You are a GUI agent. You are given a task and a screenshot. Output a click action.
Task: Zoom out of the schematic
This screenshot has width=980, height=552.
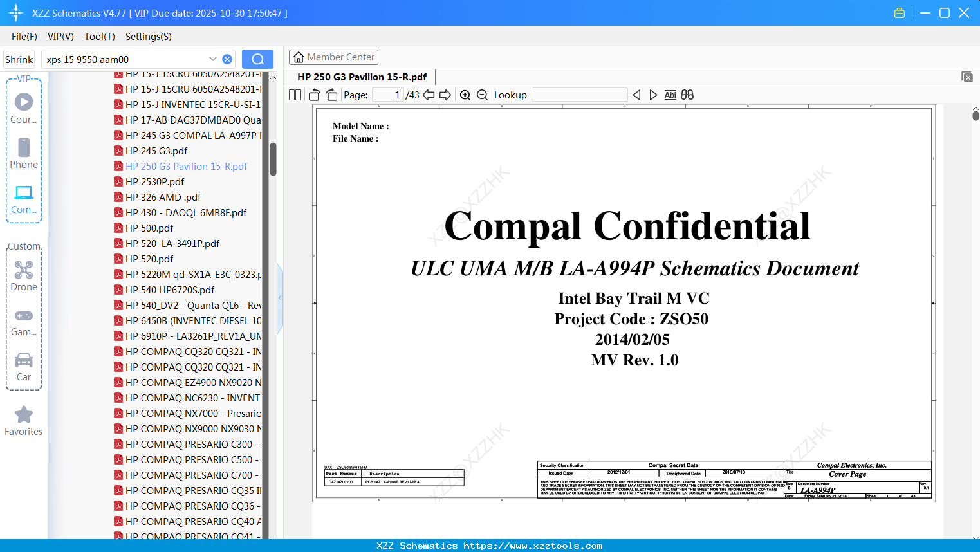(482, 95)
